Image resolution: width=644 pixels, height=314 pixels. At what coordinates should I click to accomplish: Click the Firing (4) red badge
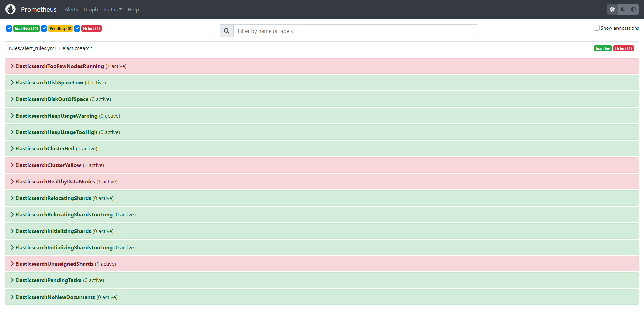(91, 29)
